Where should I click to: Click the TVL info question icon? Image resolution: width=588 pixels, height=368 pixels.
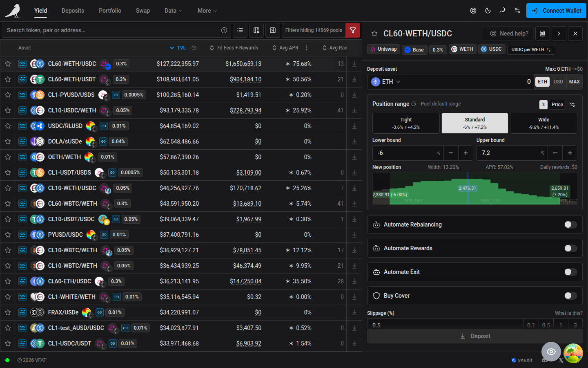pyautogui.click(x=194, y=48)
